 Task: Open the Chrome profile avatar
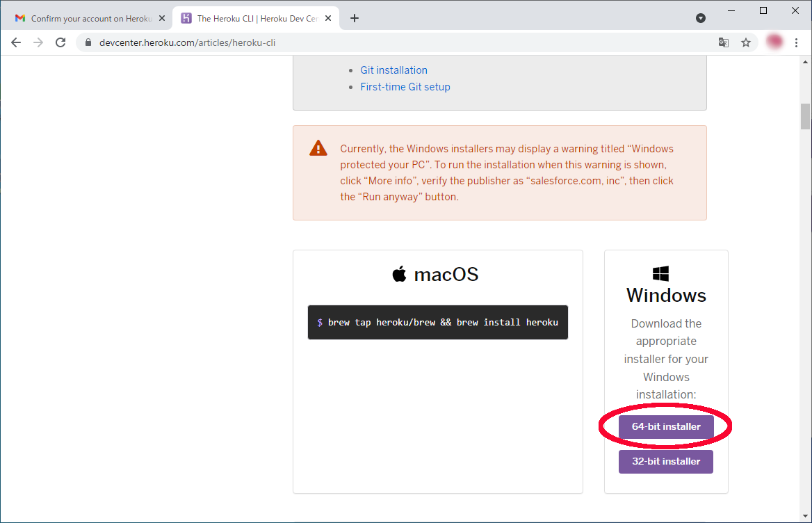(x=774, y=42)
